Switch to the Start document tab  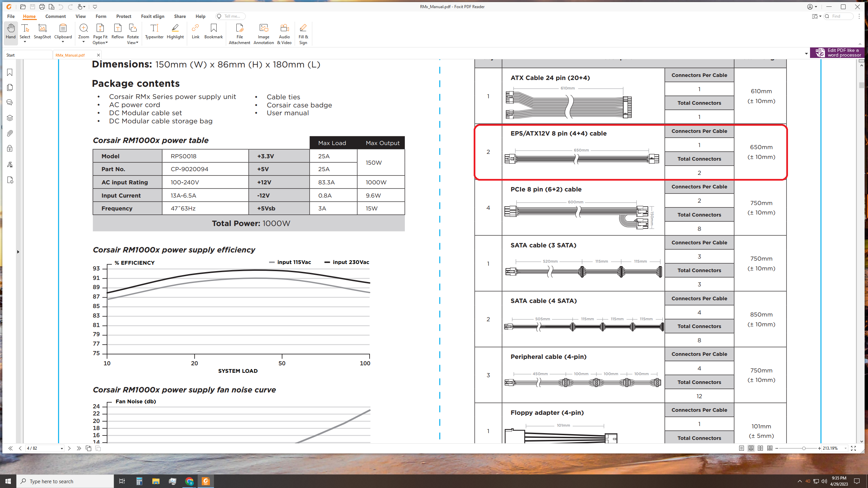[x=28, y=55]
